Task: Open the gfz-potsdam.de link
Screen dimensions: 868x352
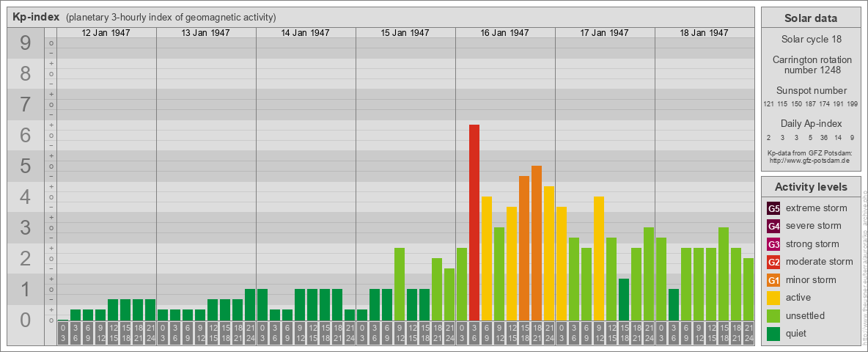Action: (809, 161)
